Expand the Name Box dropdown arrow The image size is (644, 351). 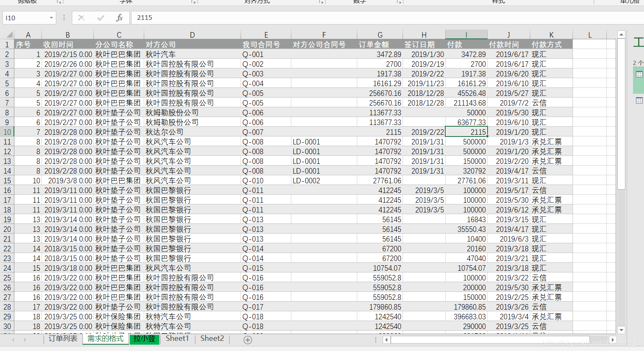tap(51, 18)
